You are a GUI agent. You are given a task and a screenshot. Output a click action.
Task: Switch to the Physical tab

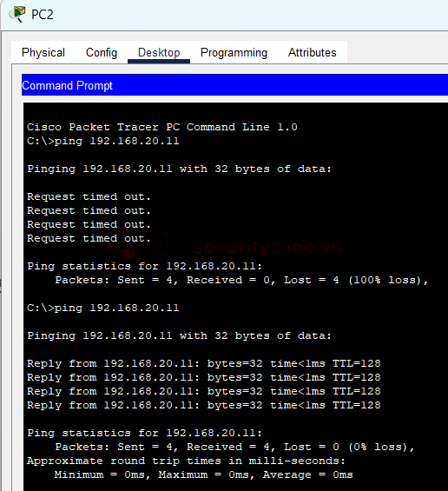point(43,52)
